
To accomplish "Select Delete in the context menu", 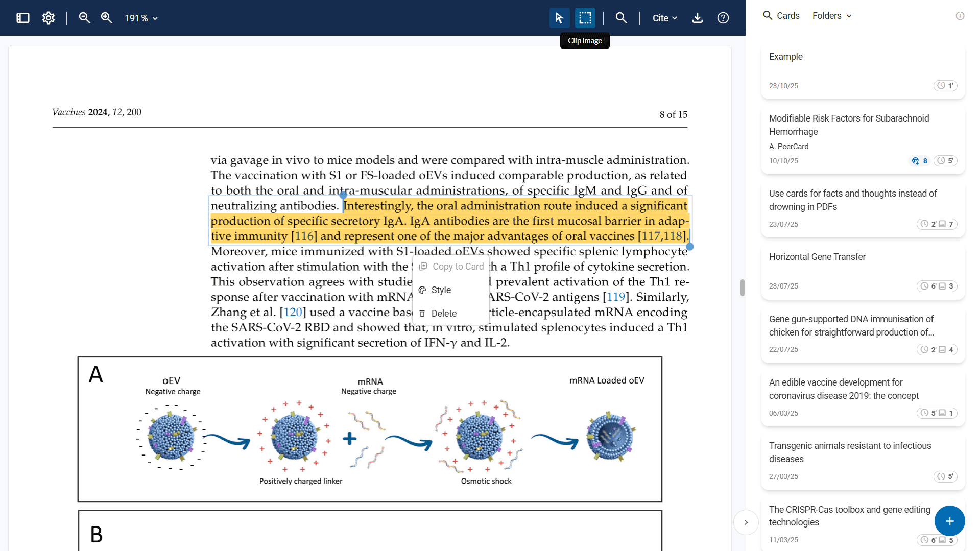I will (x=443, y=314).
